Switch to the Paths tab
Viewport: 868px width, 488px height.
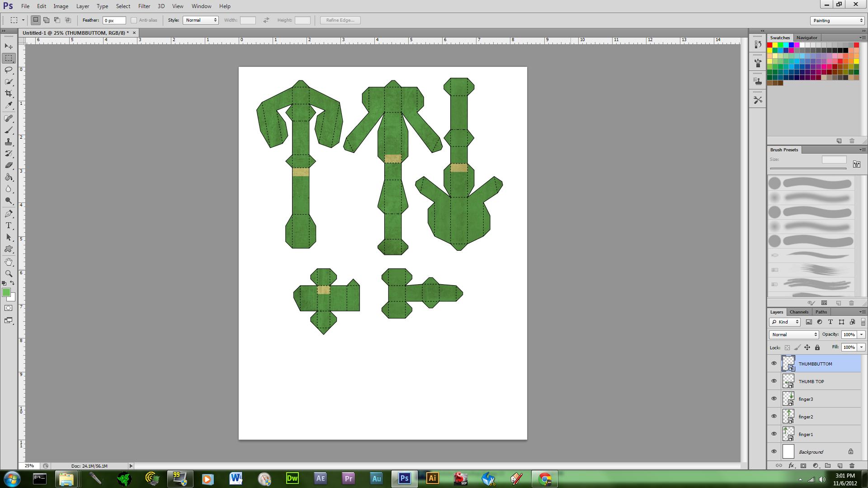coord(821,312)
